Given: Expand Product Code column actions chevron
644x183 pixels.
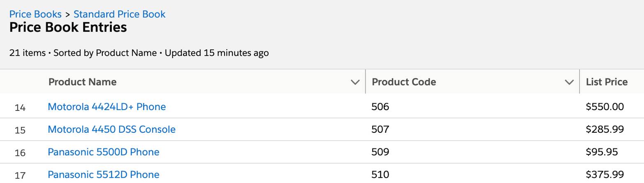Looking at the screenshot, I should click(569, 82).
